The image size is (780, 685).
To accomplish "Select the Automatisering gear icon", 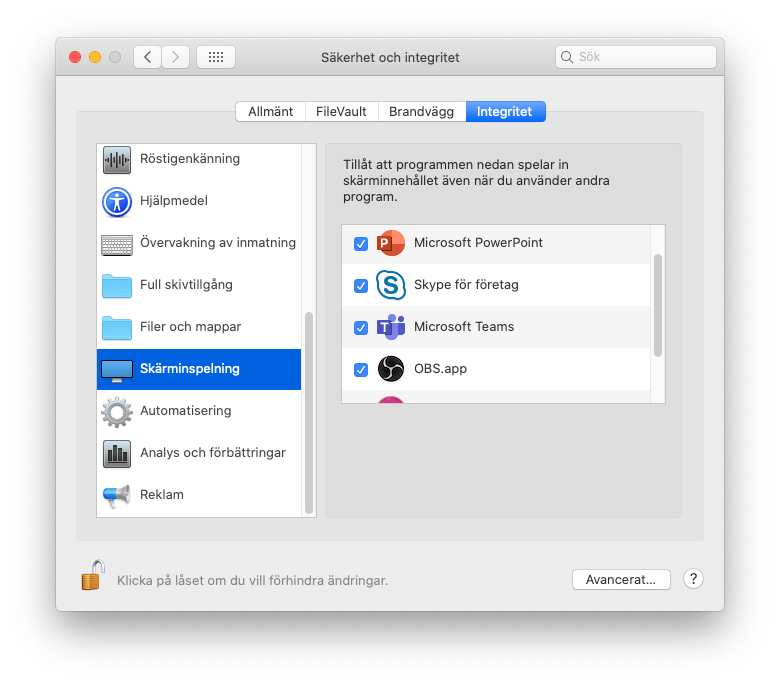I will click(117, 411).
